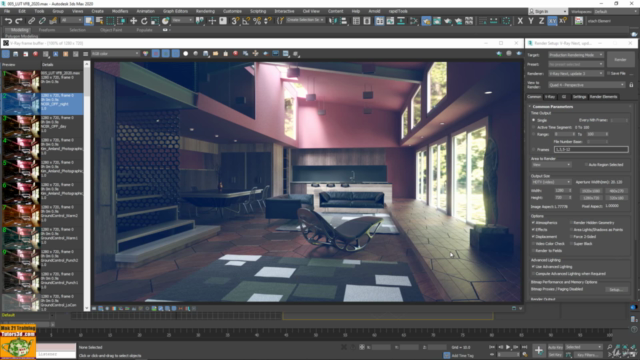Open the Customize menu
Image resolution: width=640 pixels, height=360 pixels.
(x=232, y=11)
